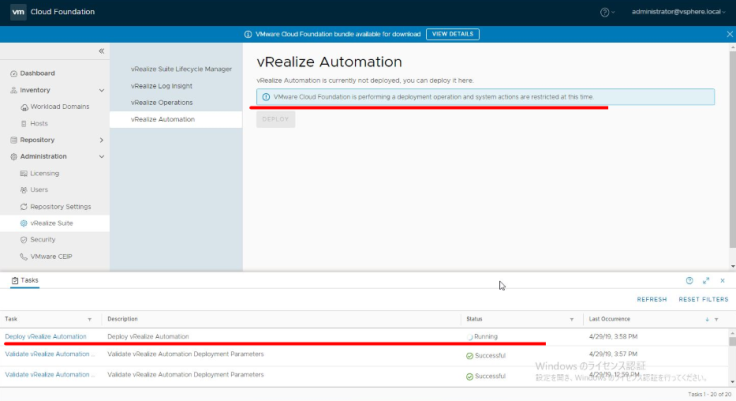Click the disabled DEPLOY button
The image size is (736, 401).
coord(276,119)
